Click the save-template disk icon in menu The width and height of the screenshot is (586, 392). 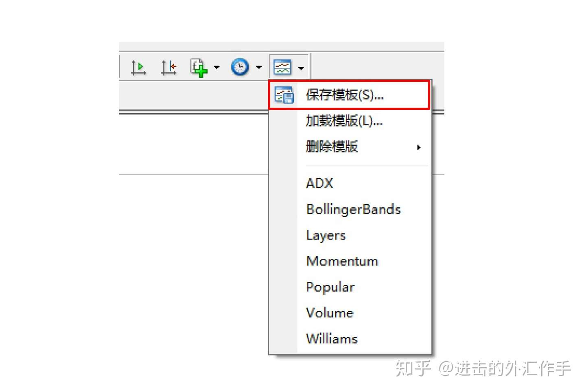tap(284, 95)
